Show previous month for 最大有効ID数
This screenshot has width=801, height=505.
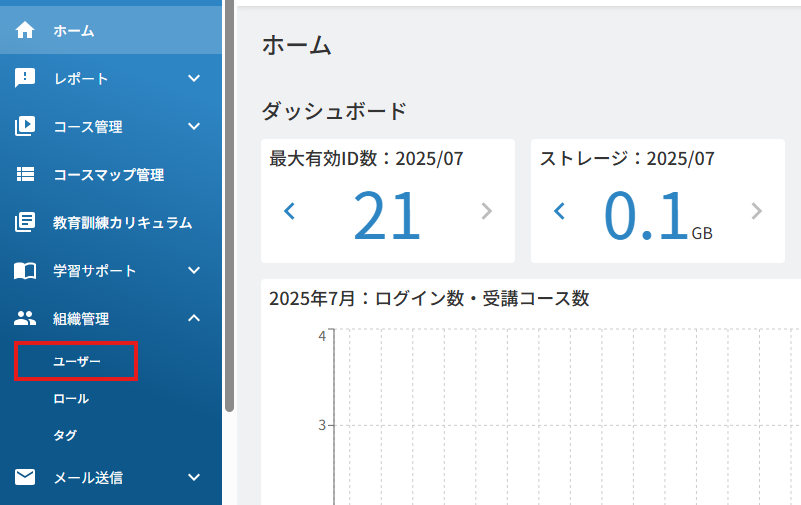click(290, 211)
